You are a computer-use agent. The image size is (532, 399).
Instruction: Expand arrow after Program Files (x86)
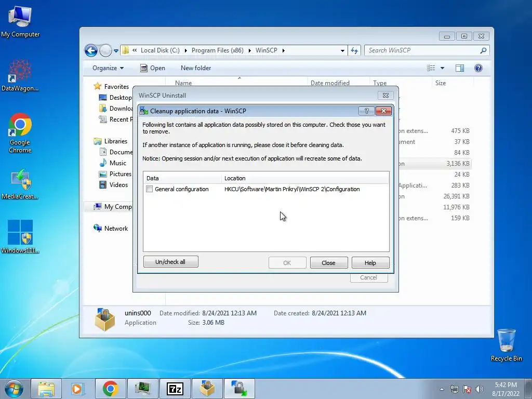pyautogui.click(x=249, y=50)
